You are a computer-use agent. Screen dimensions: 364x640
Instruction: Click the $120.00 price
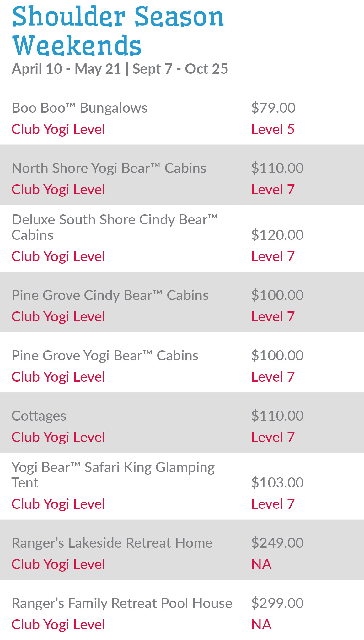[x=277, y=235]
